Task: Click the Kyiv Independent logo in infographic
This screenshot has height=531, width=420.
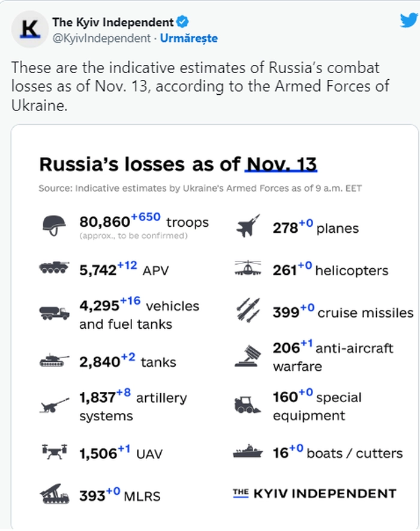Action: pos(314,494)
